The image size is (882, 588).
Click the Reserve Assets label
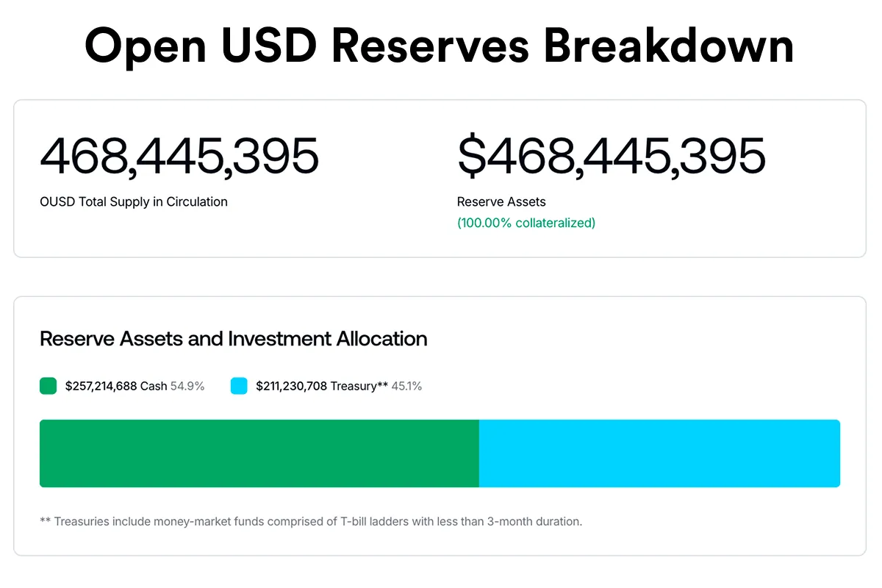tap(501, 201)
